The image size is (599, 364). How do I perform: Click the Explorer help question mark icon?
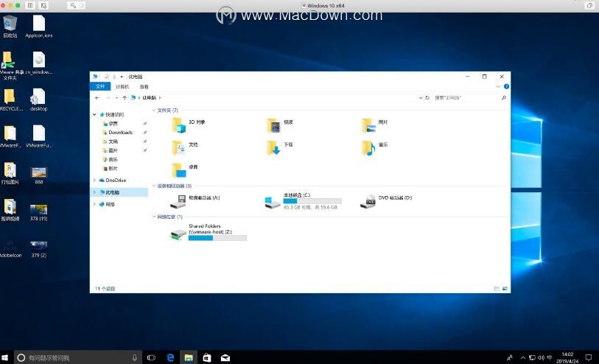click(506, 87)
